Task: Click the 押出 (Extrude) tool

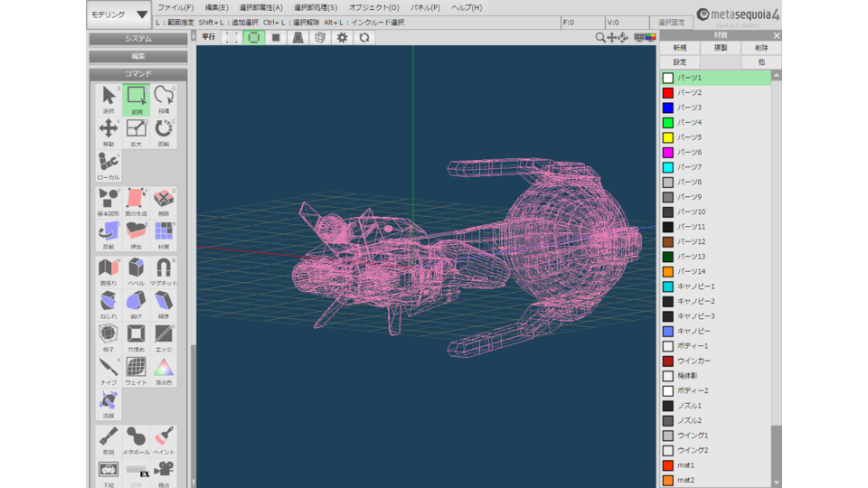Action: tap(137, 235)
